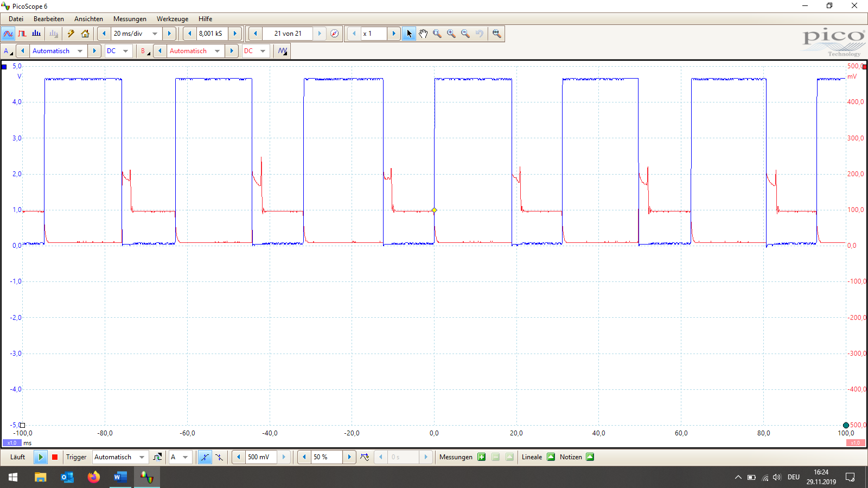The width and height of the screenshot is (868, 488).
Task: Open Firefox from taskbar
Action: [x=94, y=477]
